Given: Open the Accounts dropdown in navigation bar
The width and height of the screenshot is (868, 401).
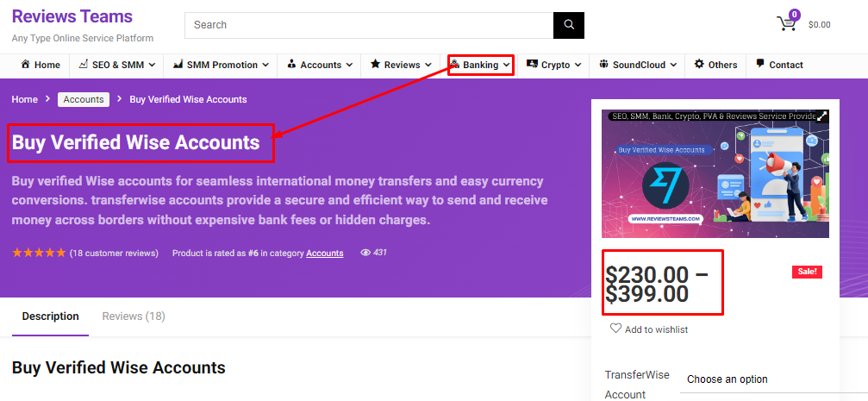Looking at the screenshot, I should tap(349, 65).
